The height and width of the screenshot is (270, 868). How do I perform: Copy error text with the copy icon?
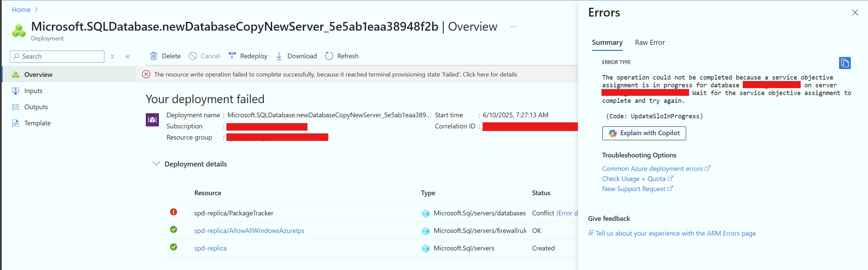[844, 63]
